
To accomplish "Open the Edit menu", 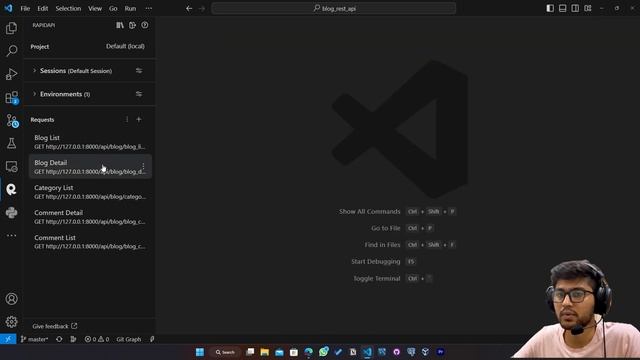I will [x=42, y=8].
